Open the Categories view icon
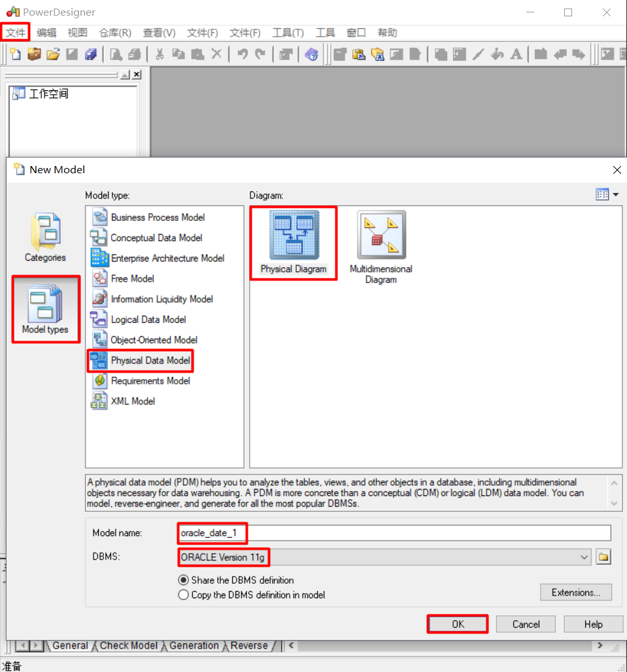The width and height of the screenshot is (627, 672). point(45,237)
